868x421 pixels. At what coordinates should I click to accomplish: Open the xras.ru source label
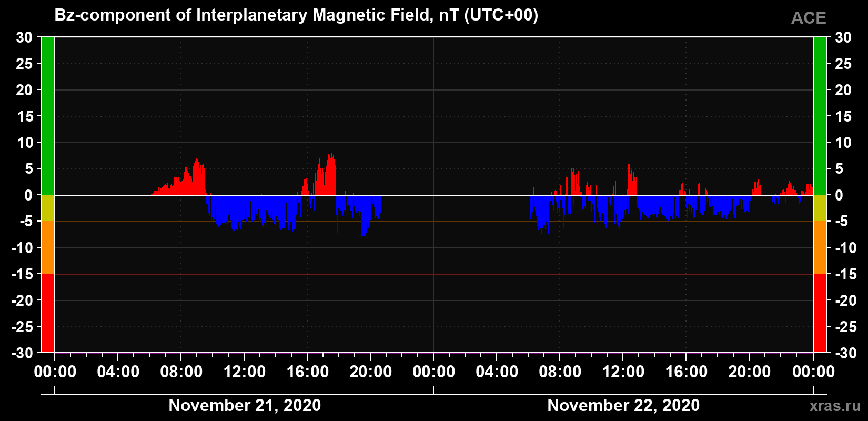point(835,406)
